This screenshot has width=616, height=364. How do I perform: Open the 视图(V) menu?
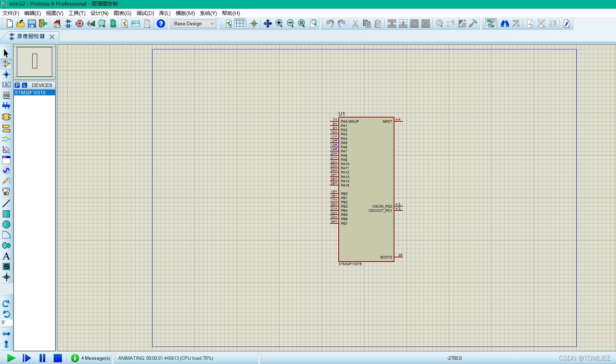[x=54, y=13]
